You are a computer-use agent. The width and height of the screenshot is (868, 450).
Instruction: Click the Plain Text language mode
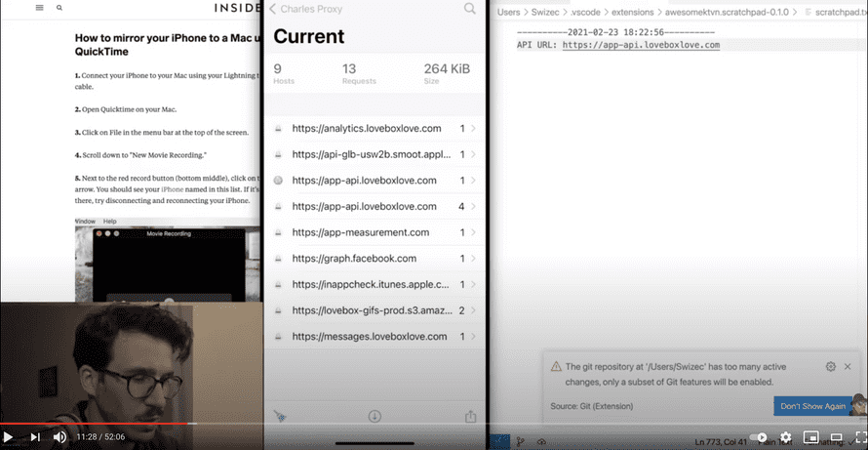pos(777,441)
